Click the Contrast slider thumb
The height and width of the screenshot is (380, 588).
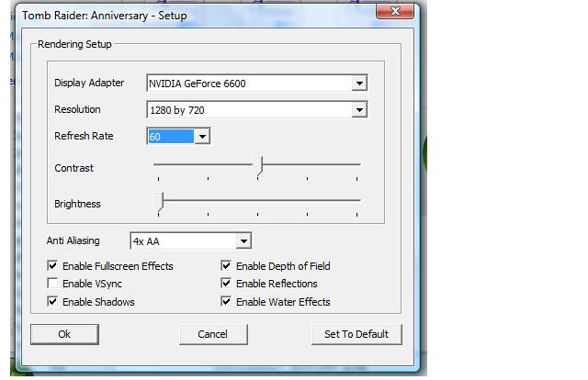tap(259, 166)
